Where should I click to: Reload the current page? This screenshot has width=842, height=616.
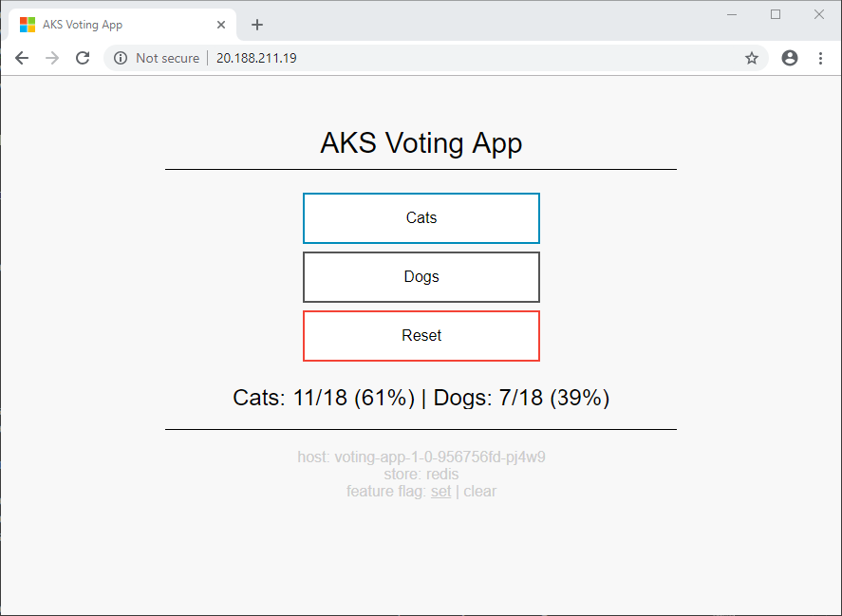pos(83,58)
